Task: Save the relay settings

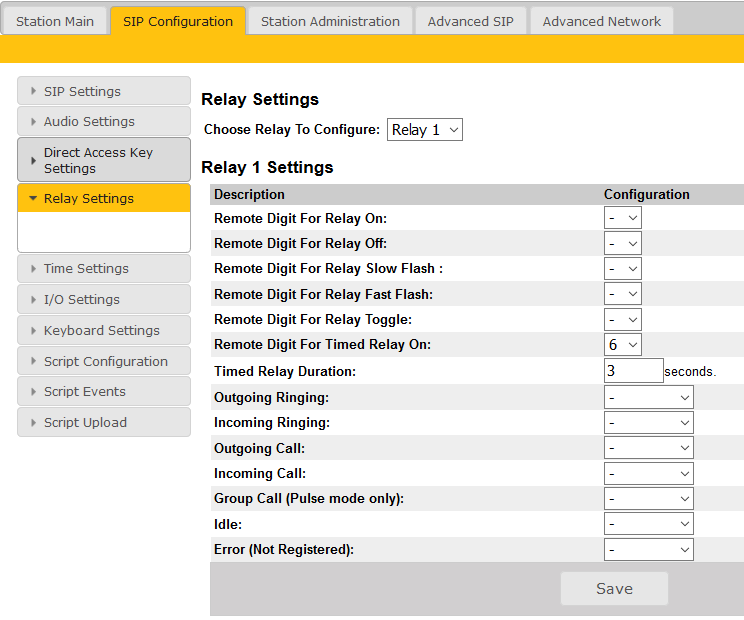Action: coord(613,589)
